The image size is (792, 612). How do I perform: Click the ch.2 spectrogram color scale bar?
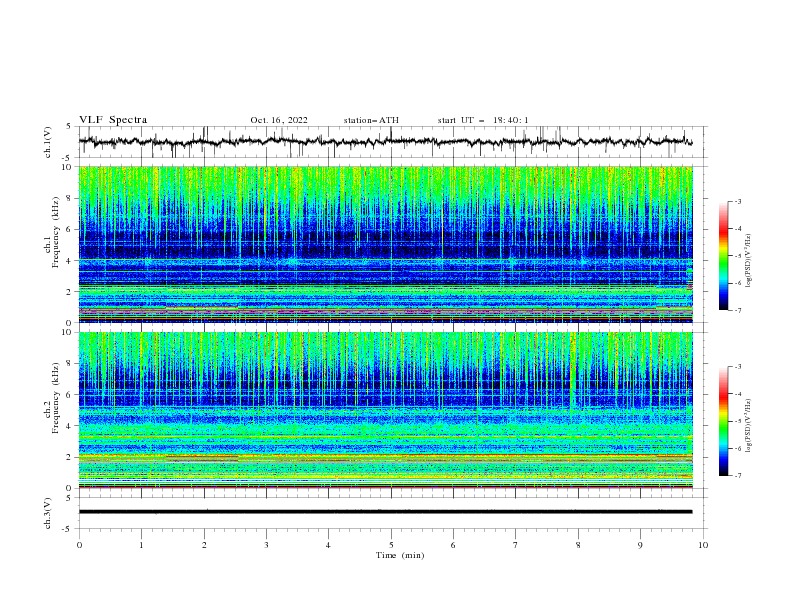click(724, 421)
